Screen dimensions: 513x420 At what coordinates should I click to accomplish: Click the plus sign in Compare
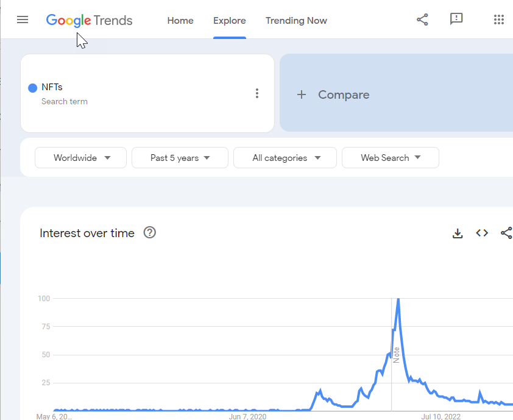click(302, 95)
